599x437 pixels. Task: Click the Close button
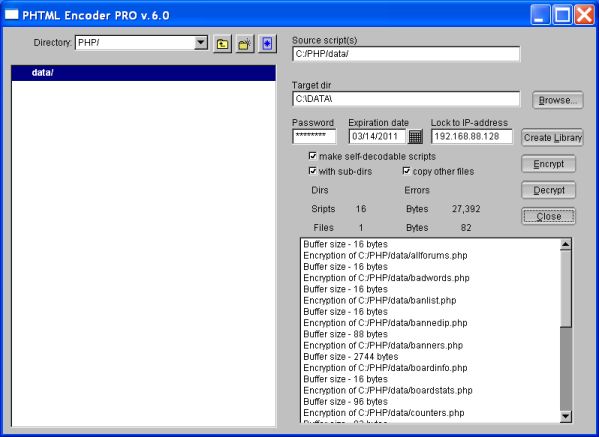(549, 217)
